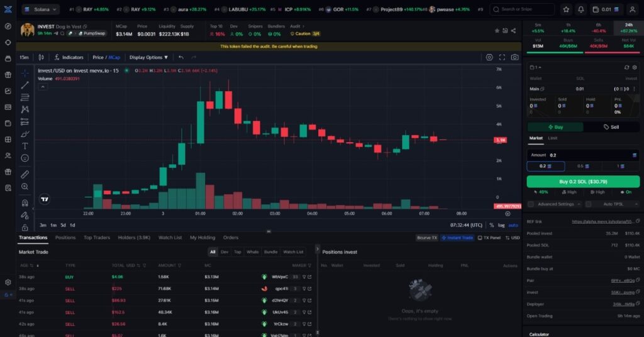The image size is (644, 337).
Task: Toggle the TX Panel option
Action: point(489,238)
